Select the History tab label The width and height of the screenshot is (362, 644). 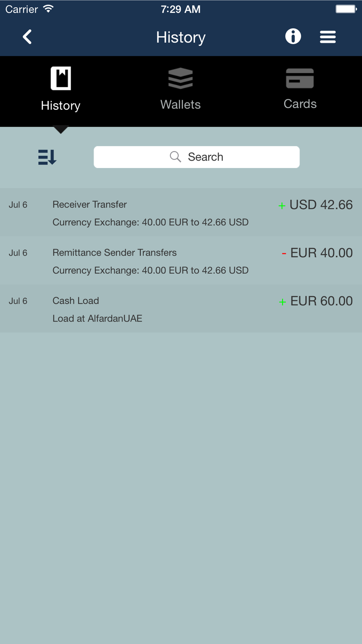[x=60, y=106]
